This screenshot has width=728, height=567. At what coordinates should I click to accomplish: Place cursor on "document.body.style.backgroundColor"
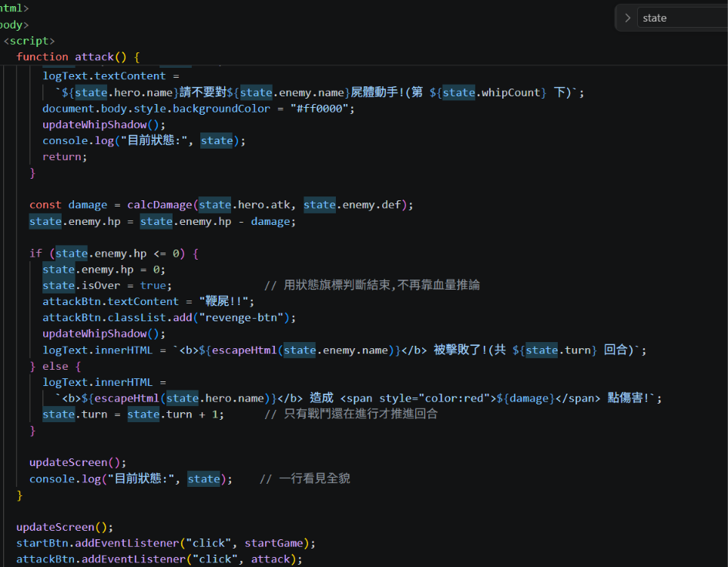pos(156,109)
